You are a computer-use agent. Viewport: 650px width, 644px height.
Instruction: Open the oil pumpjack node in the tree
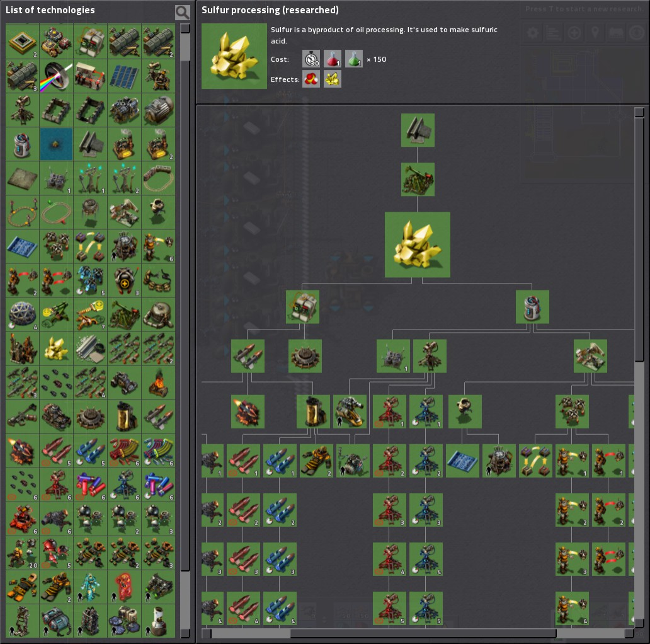pyautogui.click(x=418, y=179)
